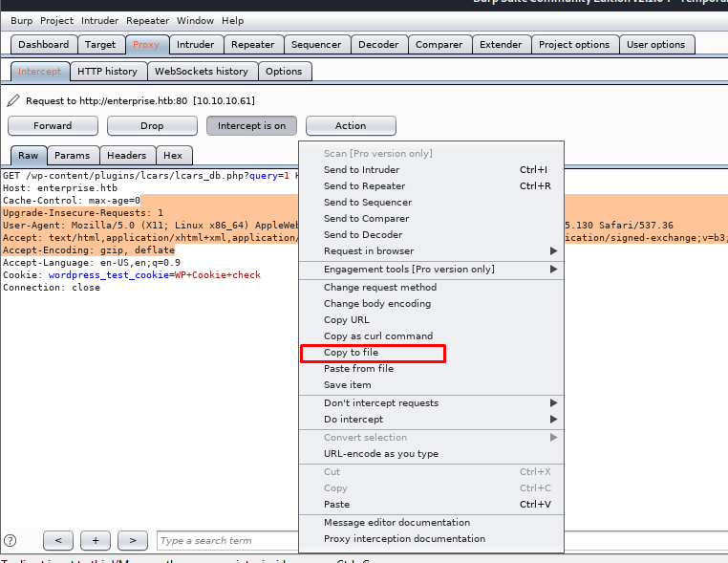Switch to the Params view tab
The width and height of the screenshot is (728, 563).
(72, 156)
